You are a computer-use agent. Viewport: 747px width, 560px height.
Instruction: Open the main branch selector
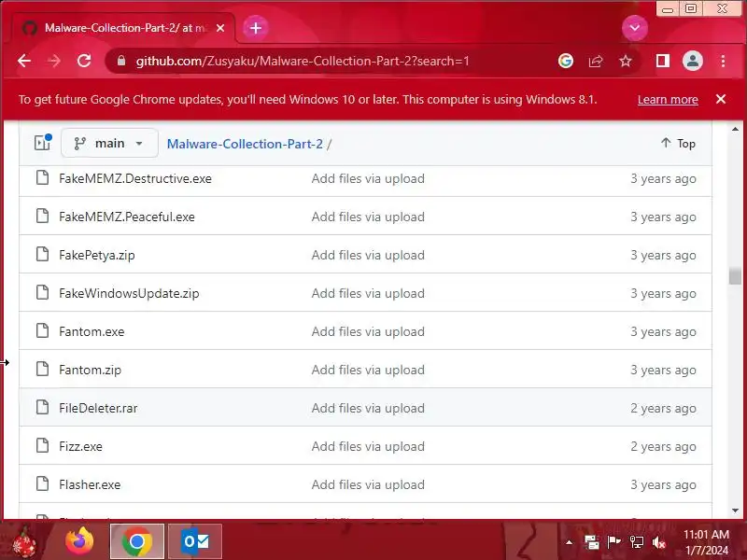(x=109, y=143)
